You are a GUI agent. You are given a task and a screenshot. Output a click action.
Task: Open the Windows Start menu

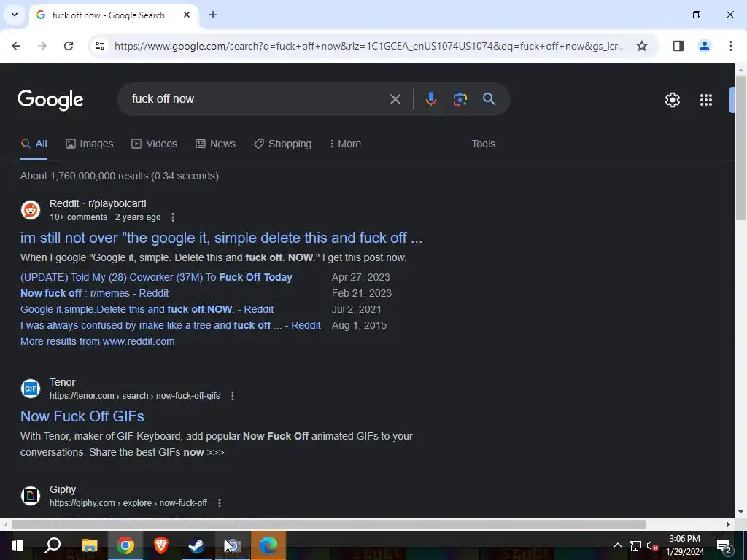tap(18, 545)
